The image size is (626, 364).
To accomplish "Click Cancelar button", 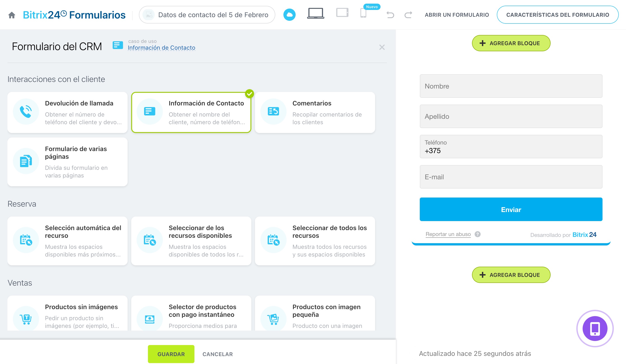I will 217,354.
